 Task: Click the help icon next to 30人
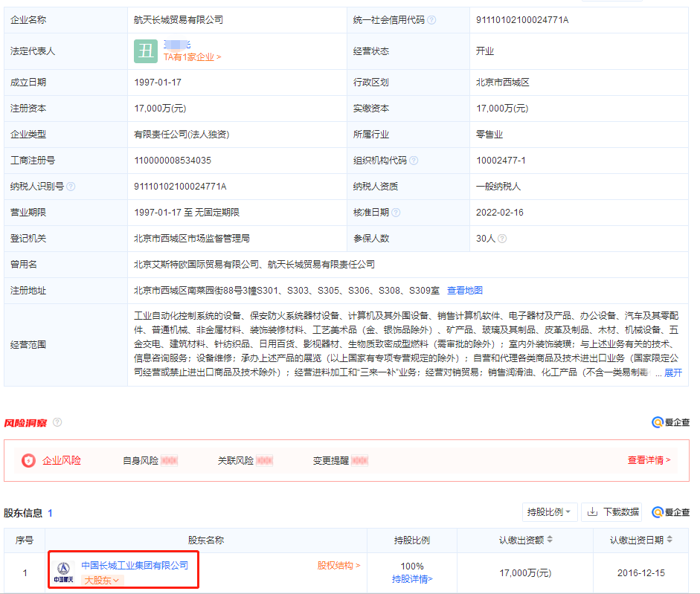[x=502, y=239]
